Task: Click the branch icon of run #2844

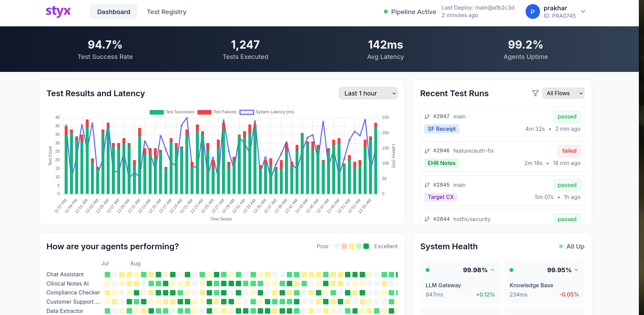Action: [427, 219]
